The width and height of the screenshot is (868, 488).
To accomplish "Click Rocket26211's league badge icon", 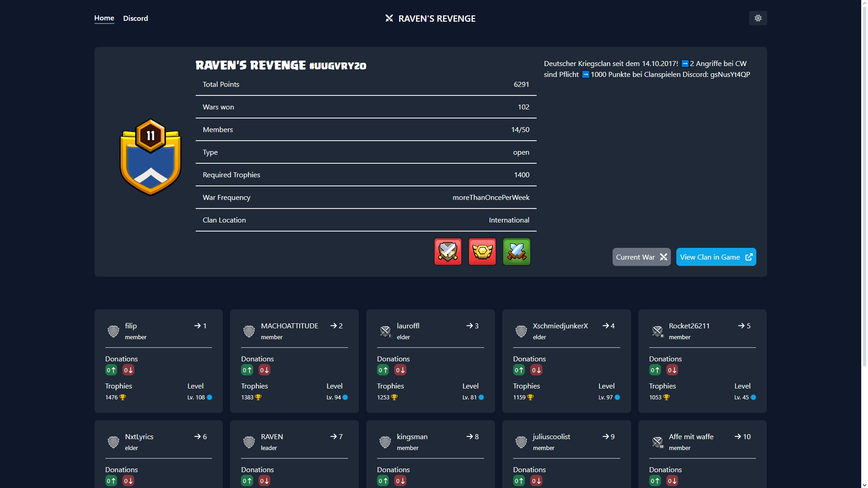I will point(657,331).
